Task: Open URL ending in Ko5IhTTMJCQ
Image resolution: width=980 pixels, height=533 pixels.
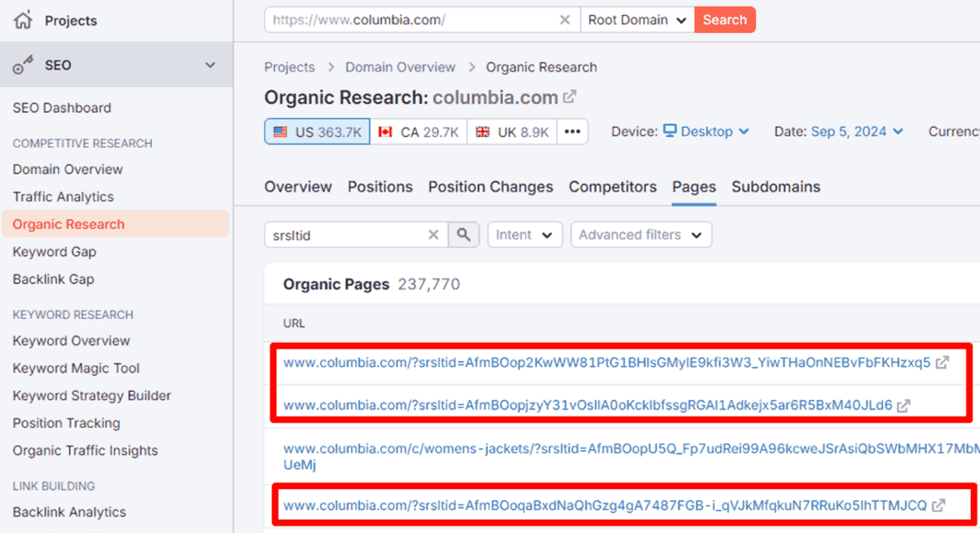Action: pos(605,506)
